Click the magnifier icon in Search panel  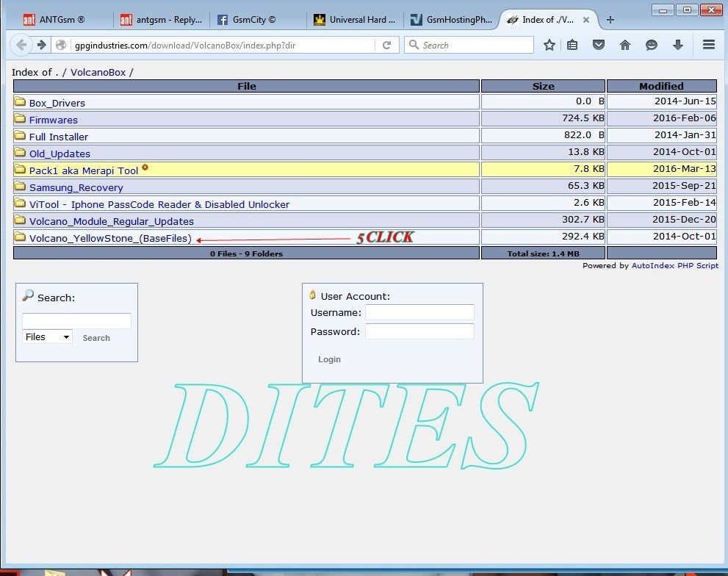[x=28, y=295]
